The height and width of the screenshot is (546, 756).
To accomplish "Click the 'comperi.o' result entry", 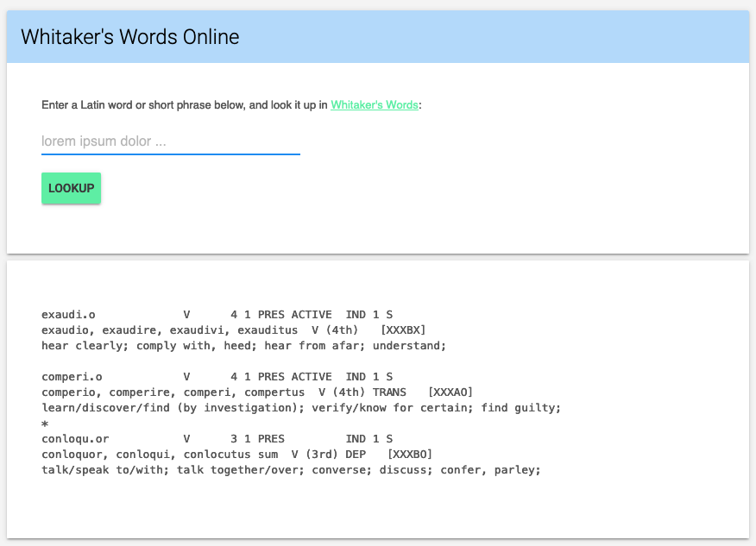I will tap(72, 377).
